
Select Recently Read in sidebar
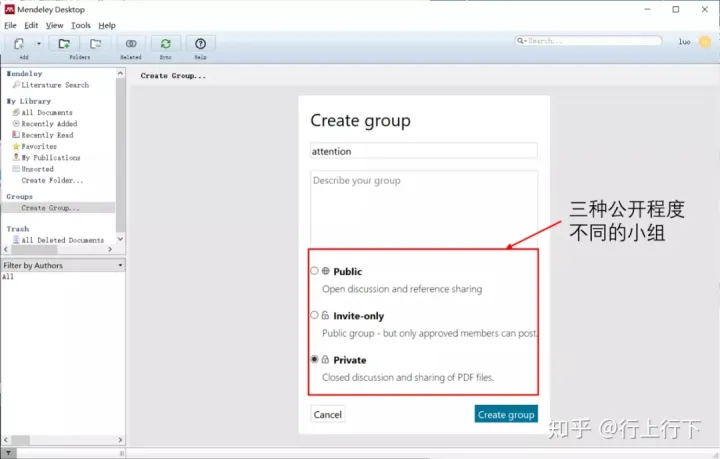click(47, 135)
